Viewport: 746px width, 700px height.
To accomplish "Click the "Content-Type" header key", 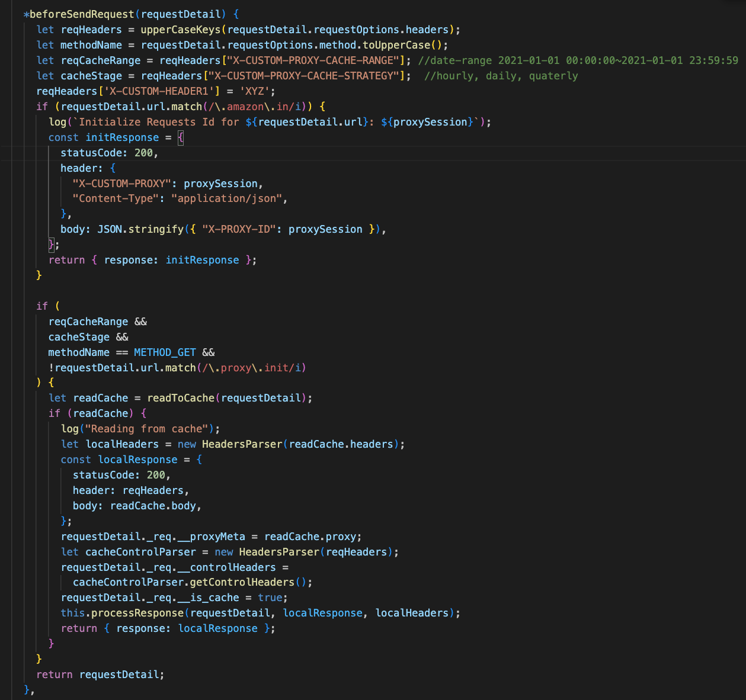I will (116, 198).
